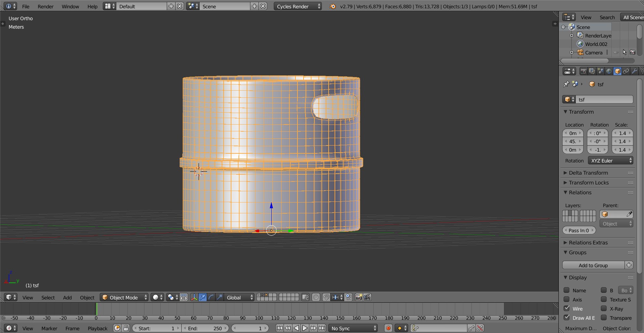The image size is (644, 333).
Task: Enable the Texture Space checkbox
Action: pyautogui.click(x=604, y=299)
